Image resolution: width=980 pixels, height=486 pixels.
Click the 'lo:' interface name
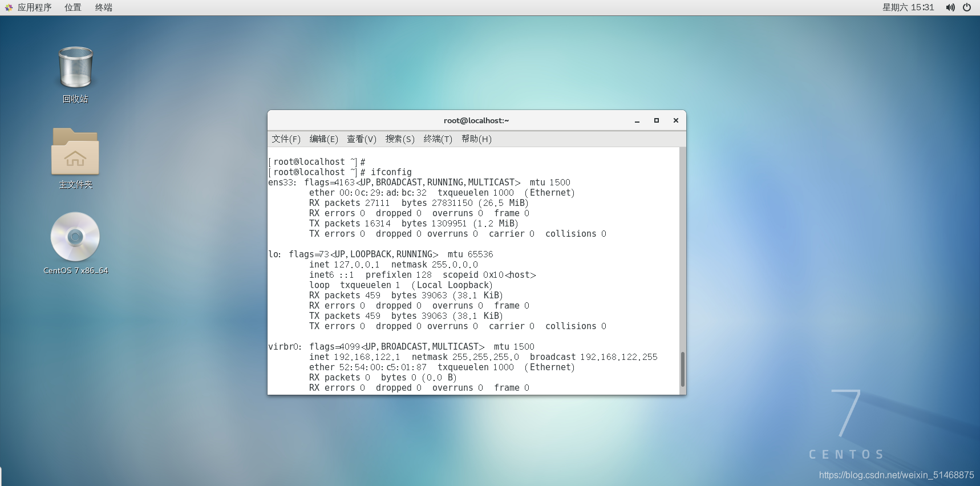(275, 254)
